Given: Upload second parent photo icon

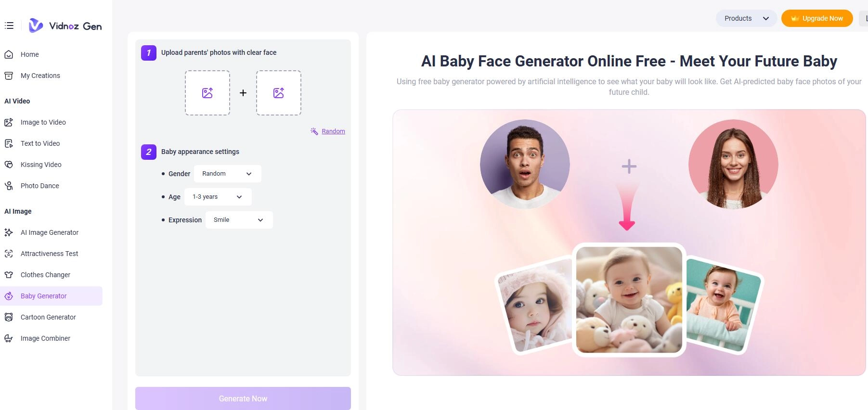Looking at the screenshot, I should [279, 93].
